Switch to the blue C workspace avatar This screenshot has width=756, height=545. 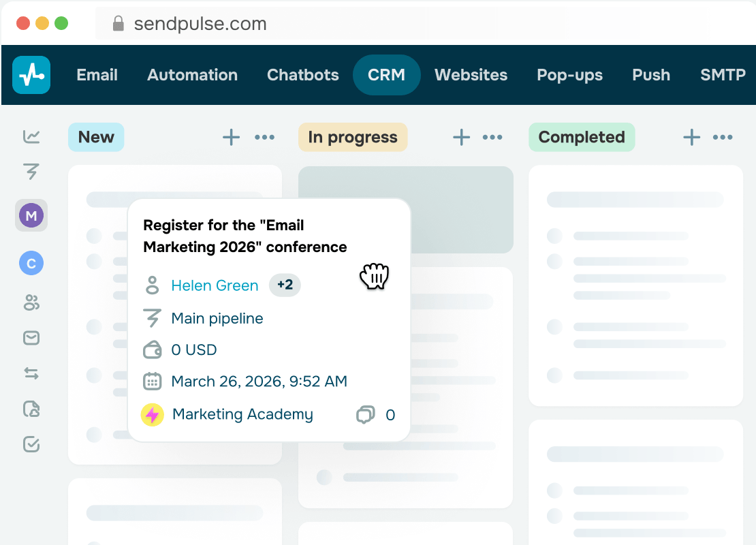click(x=31, y=263)
